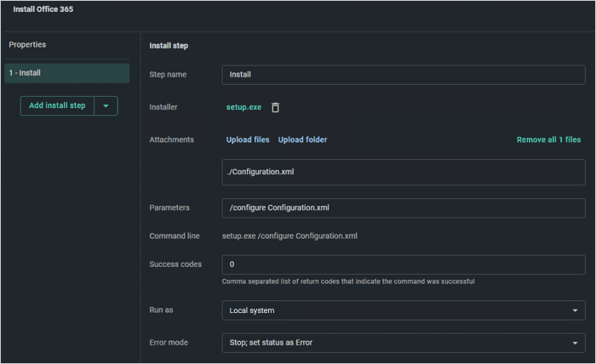596x364 pixels.
Task: Focus the Parameters input field
Action: [x=404, y=208]
